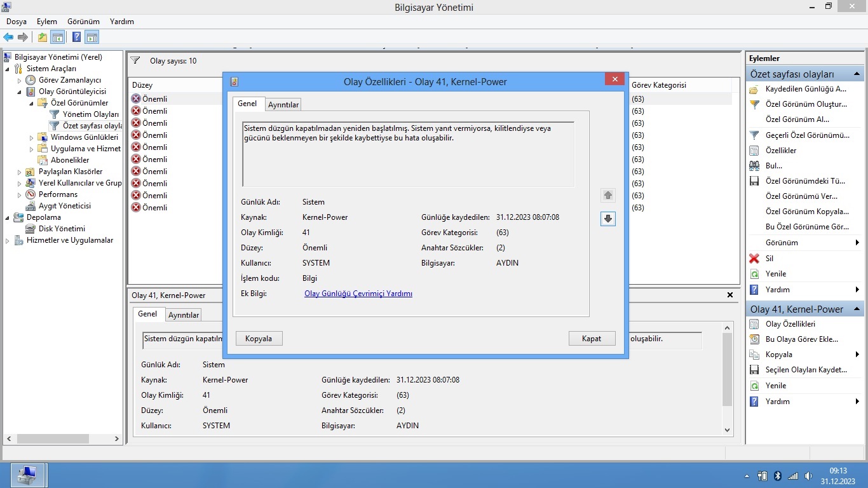
Task: Click the Up one level folder icon
Action: coord(42,37)
